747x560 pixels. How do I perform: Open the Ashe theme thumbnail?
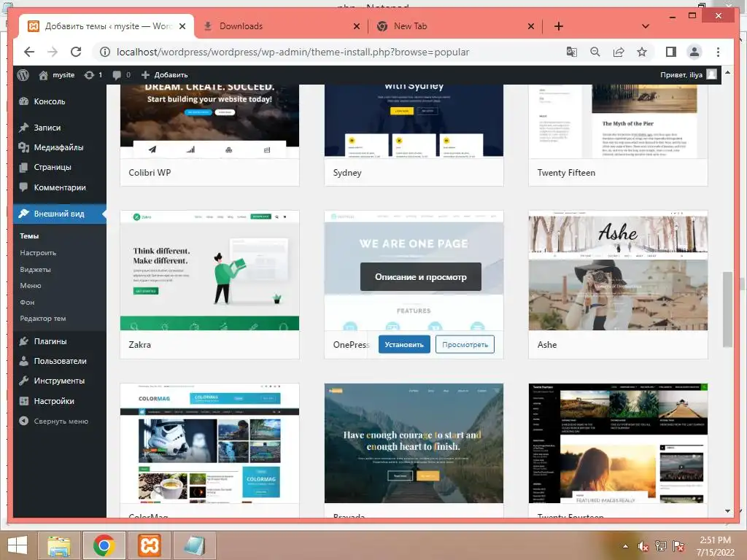(x=618, y=271)
